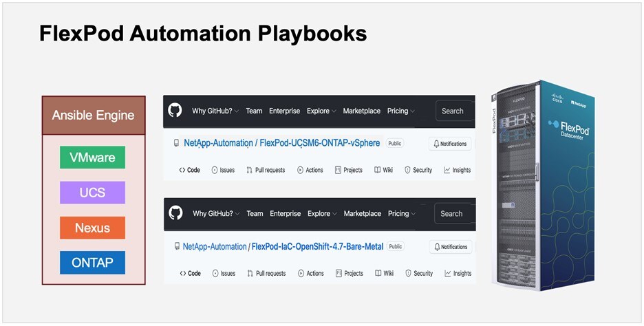Click the top GitHub Search field

point(454,111)
